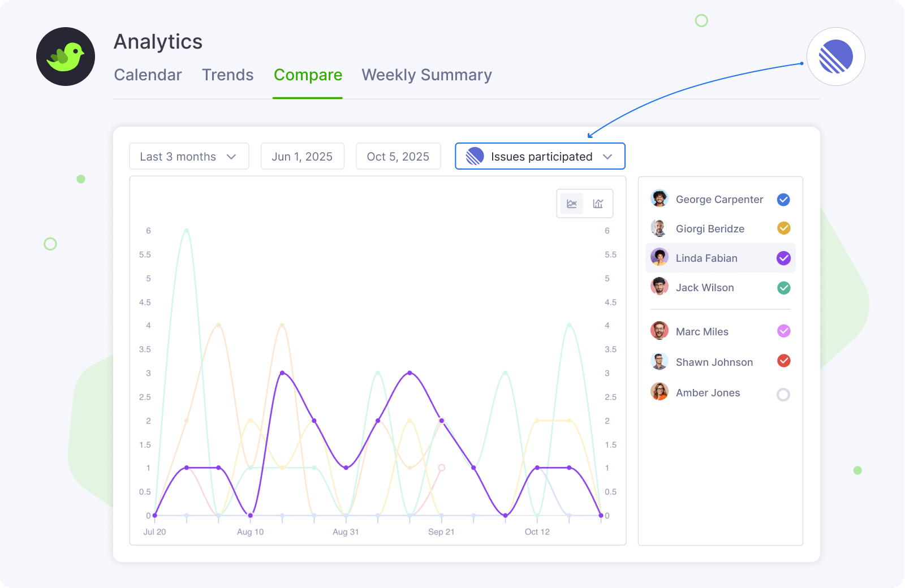Click the Jun 1, 2025 start date field
Image resolution: width=905 pixels, height=588 pixels.
(302, 157)
